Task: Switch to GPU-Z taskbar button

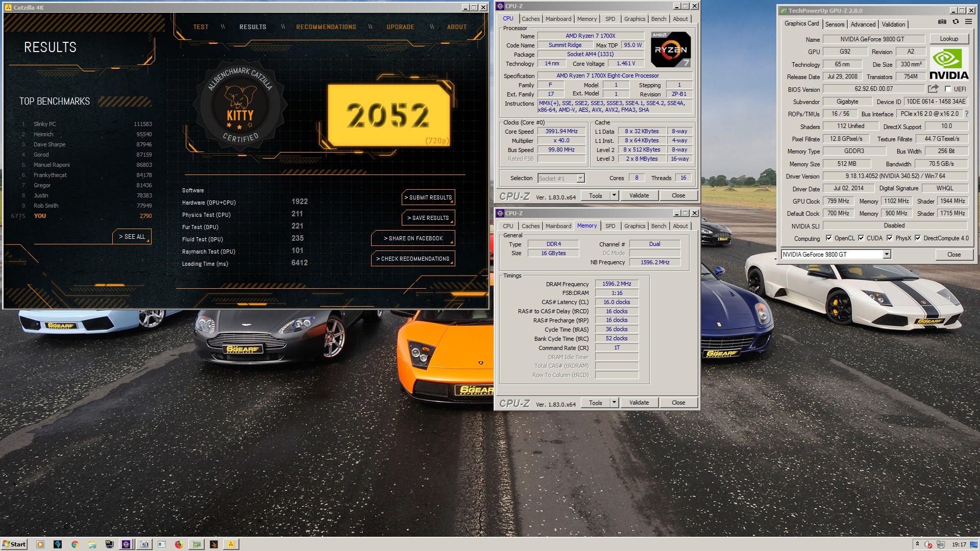Action: click(197, 544)
